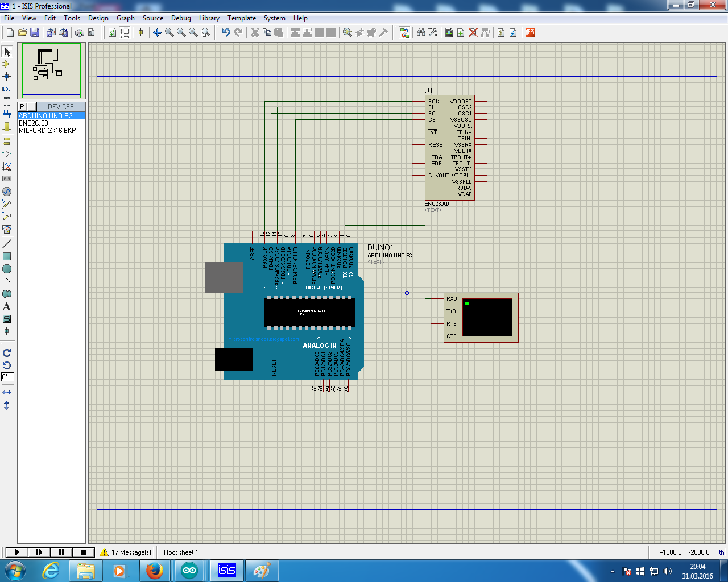The image size is (728, 582).
Task: Select the Device Pins Mode tool
Action: (7, 153)
